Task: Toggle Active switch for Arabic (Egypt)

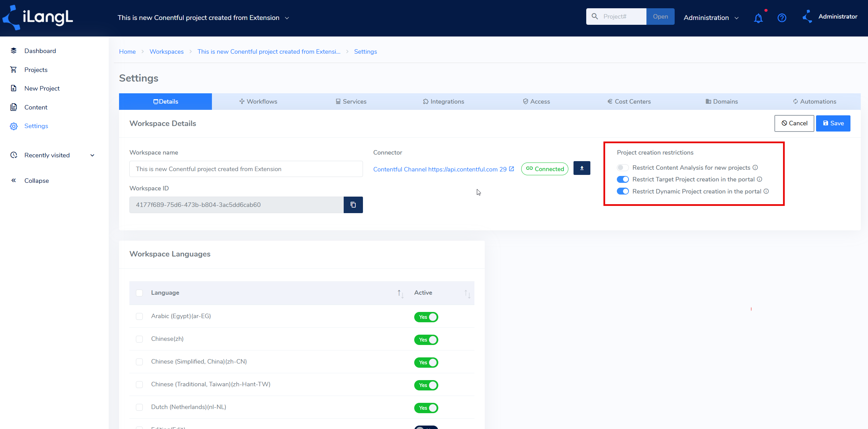Action: [426, 317]
